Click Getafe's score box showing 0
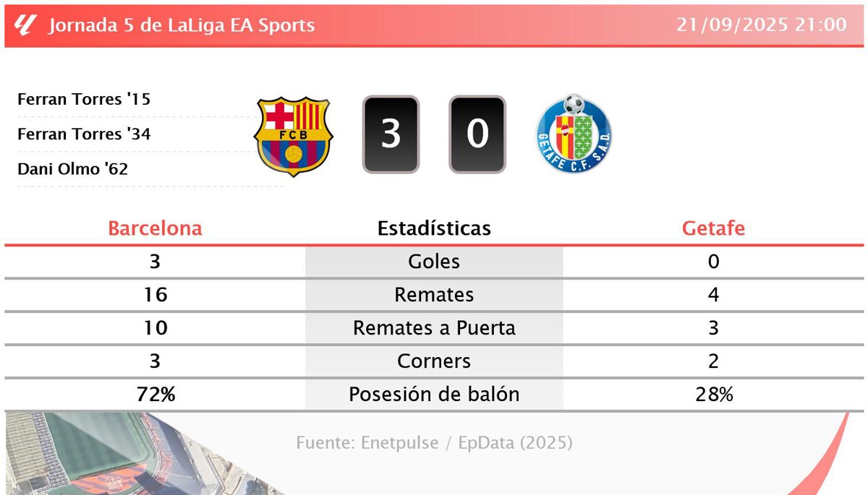 tap(477, 134)
